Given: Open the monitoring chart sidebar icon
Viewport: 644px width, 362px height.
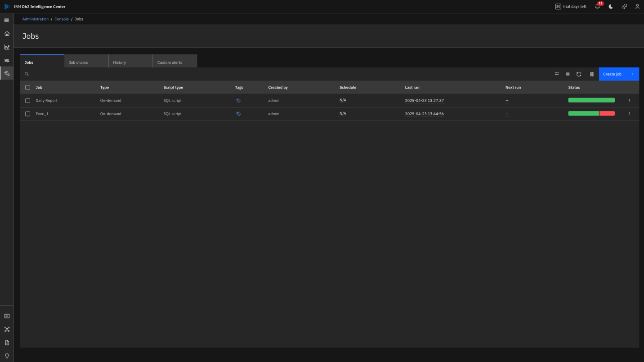Looking at the screenshot, I should point(7,47).
